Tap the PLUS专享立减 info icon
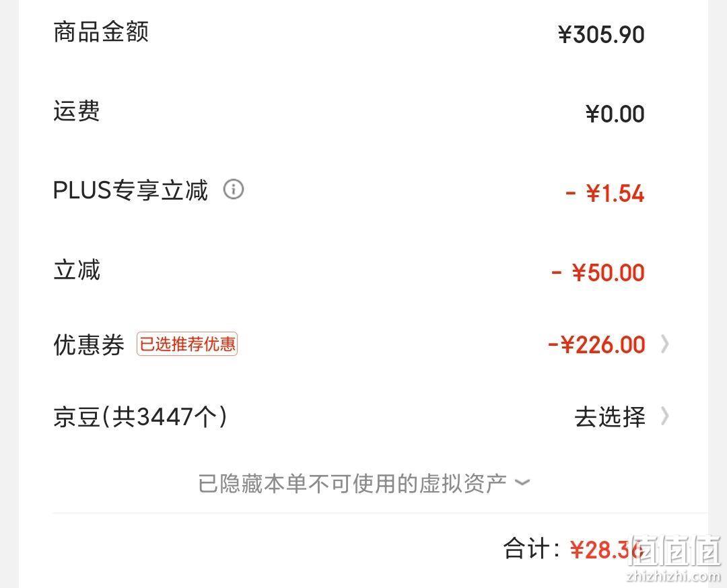The height and width of the screenshot is (588, 727). click(x=234, y=189)
